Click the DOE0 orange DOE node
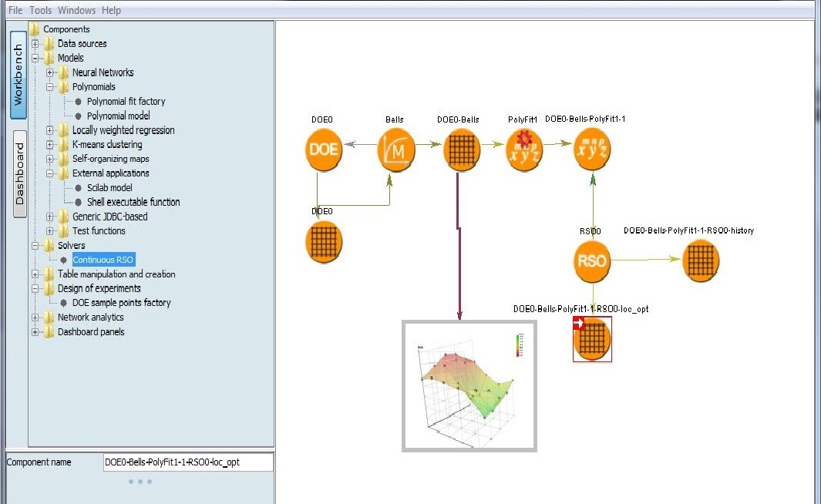Screen dimensions: 821x504 point(322,150)
